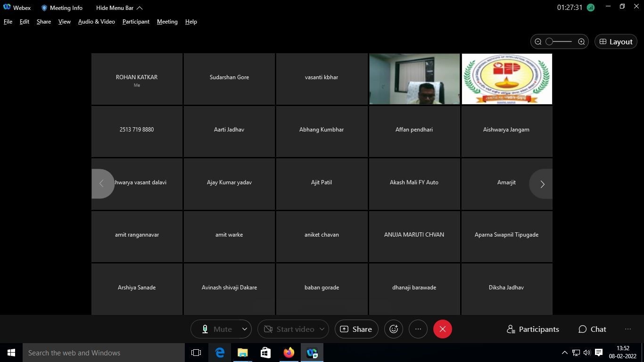Select the 2513 719 8880 tile

tap(137, 131)
